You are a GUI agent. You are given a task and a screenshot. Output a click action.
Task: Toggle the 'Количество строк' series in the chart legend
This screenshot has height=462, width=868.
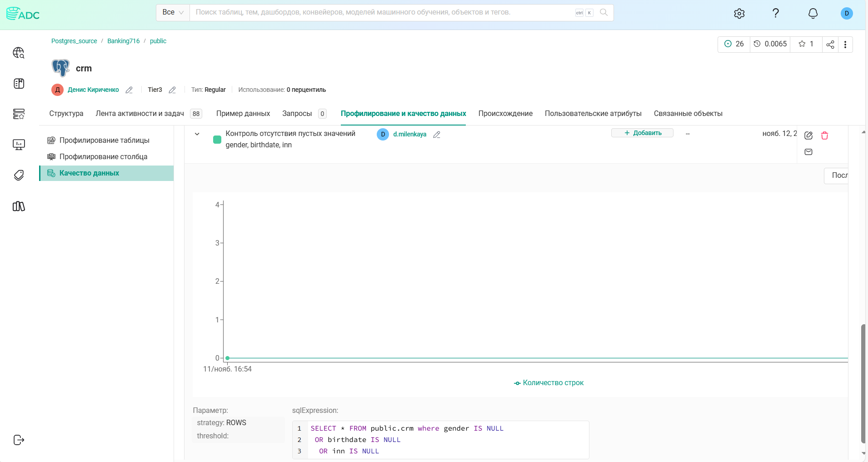pos(548,383)
